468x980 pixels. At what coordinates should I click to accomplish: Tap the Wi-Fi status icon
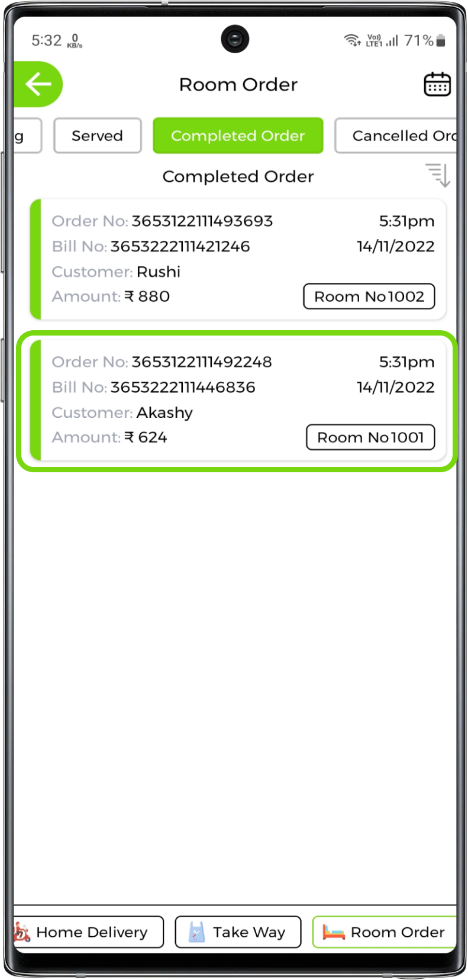(x=352, y=40)
